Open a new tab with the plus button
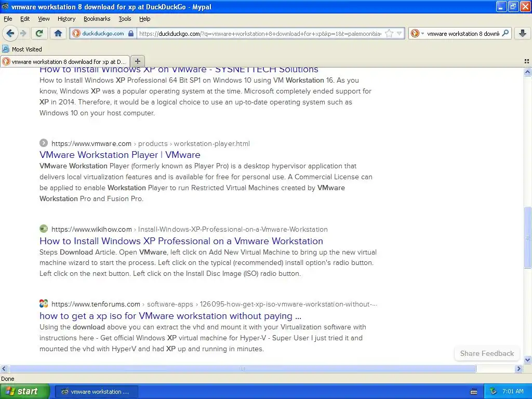 click(137, 61)
